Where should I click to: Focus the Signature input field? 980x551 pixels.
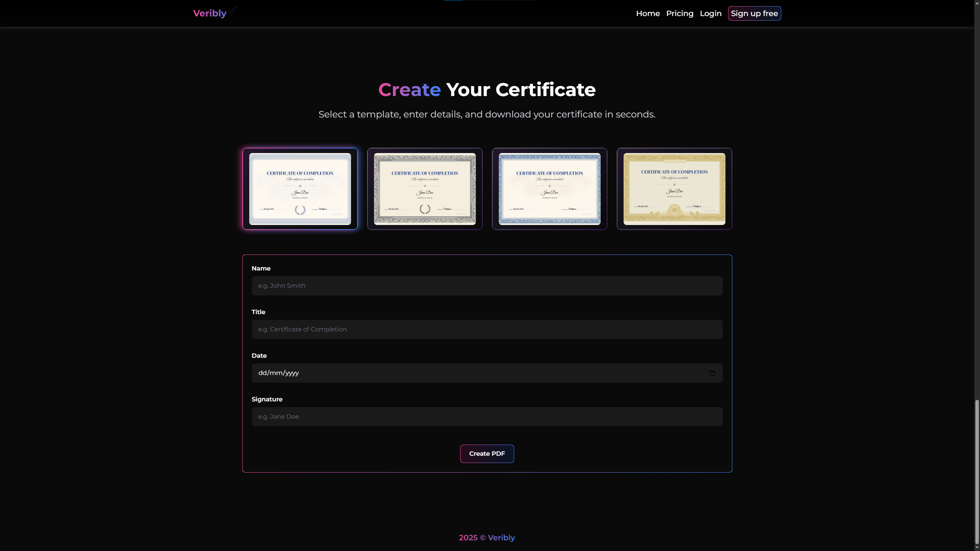click(x=487, y=417)
